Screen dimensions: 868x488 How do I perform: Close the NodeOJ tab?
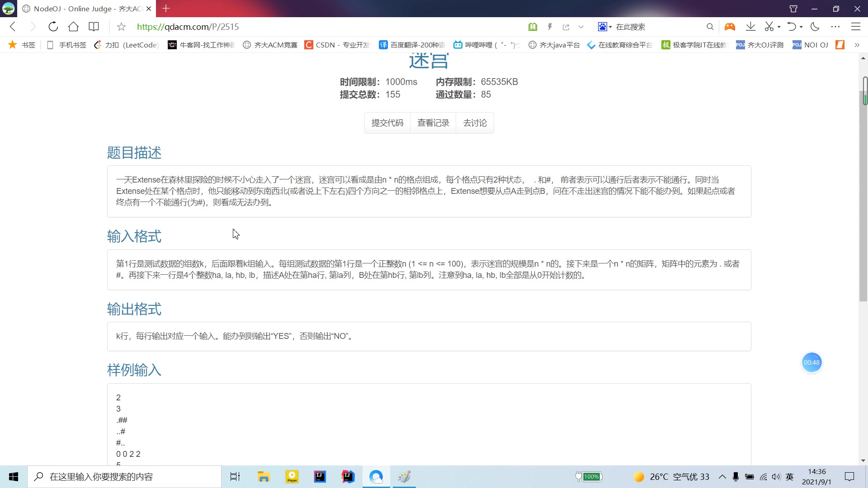pos(149,9)
